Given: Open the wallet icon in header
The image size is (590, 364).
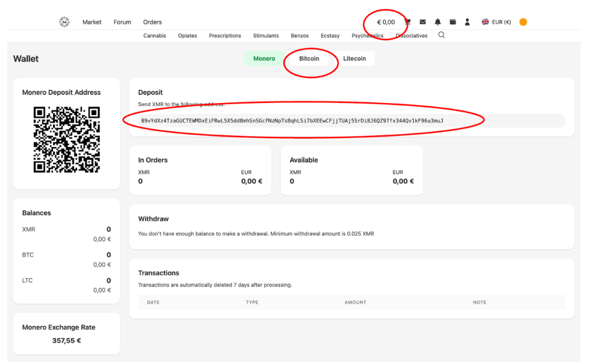Looking at the screenshot, I should 453,22.
